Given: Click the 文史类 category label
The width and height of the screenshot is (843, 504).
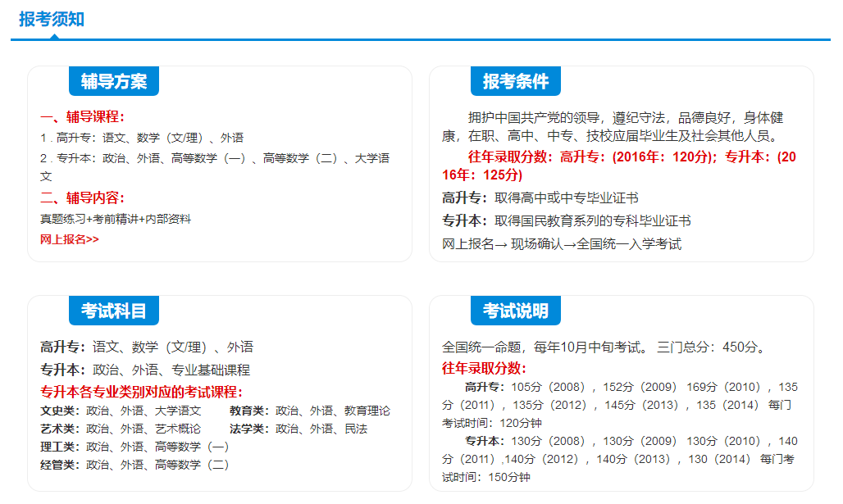Looking at the screenshot, I should 60,411.
